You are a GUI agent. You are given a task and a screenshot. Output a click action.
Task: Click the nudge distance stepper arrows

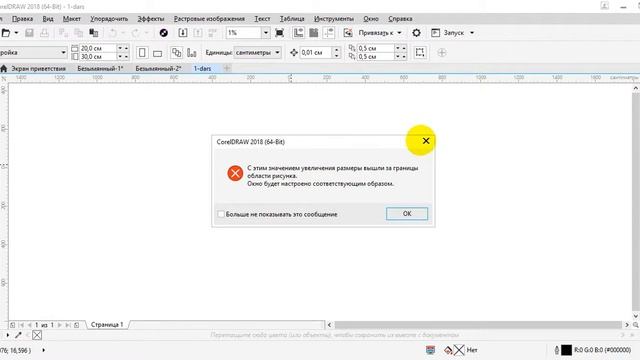point(336,52)
